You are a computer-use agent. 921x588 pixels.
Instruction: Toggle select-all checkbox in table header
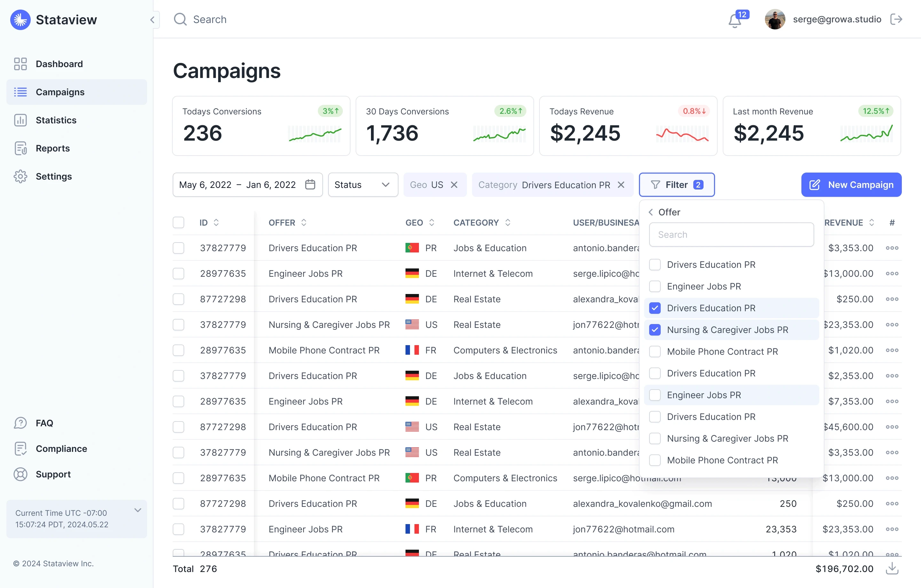tap(179, 222)
